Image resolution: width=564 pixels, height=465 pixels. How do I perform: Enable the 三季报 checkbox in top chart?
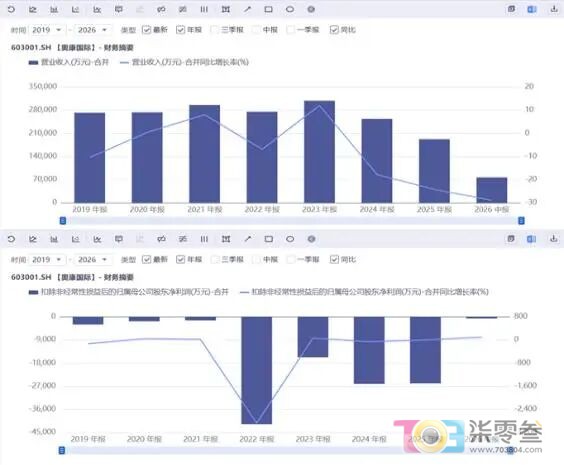coord(214,29)
